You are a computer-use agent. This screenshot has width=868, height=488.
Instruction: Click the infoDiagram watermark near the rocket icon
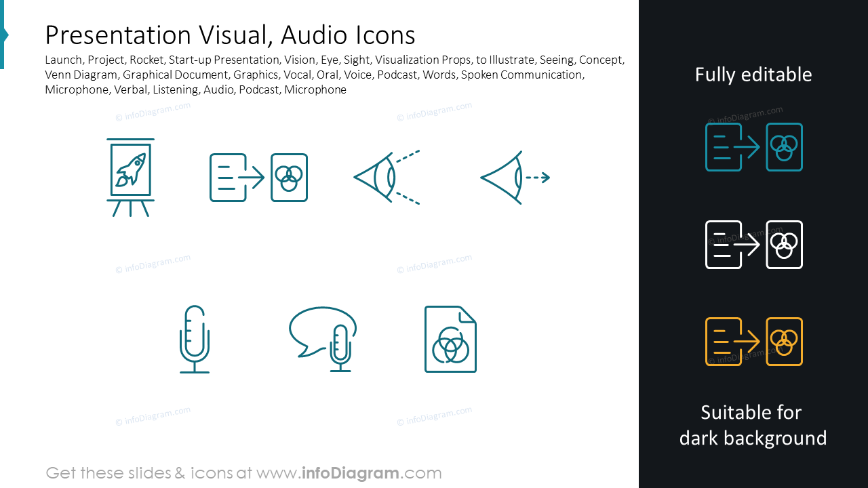[x=153, y=112]
